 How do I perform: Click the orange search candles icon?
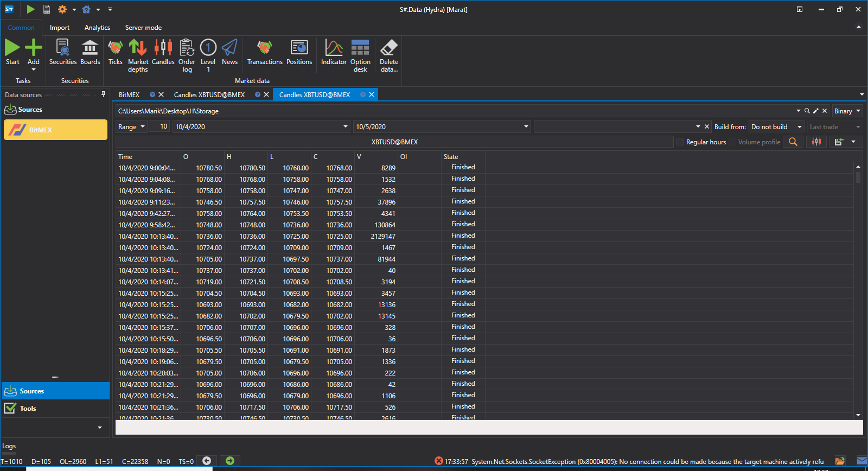click(793, 142)
